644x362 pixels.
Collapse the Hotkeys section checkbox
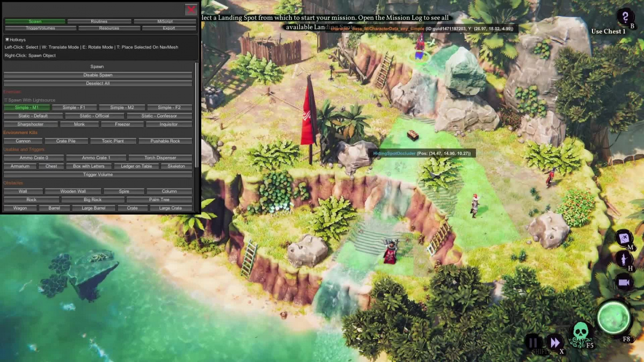coord(7,40)
